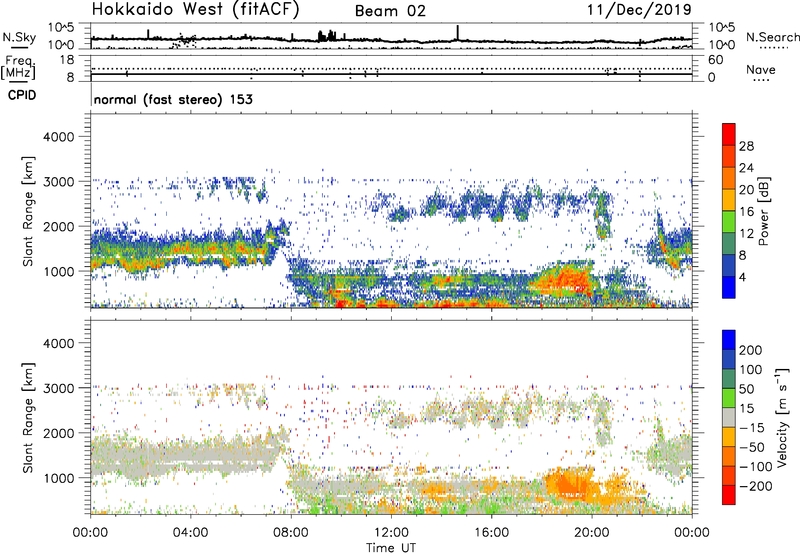Image resolution: width=800 pixels, height=554 pixels.
Task: Click the '10^5' label left of the noise panel
Action: tap(61, 27)
